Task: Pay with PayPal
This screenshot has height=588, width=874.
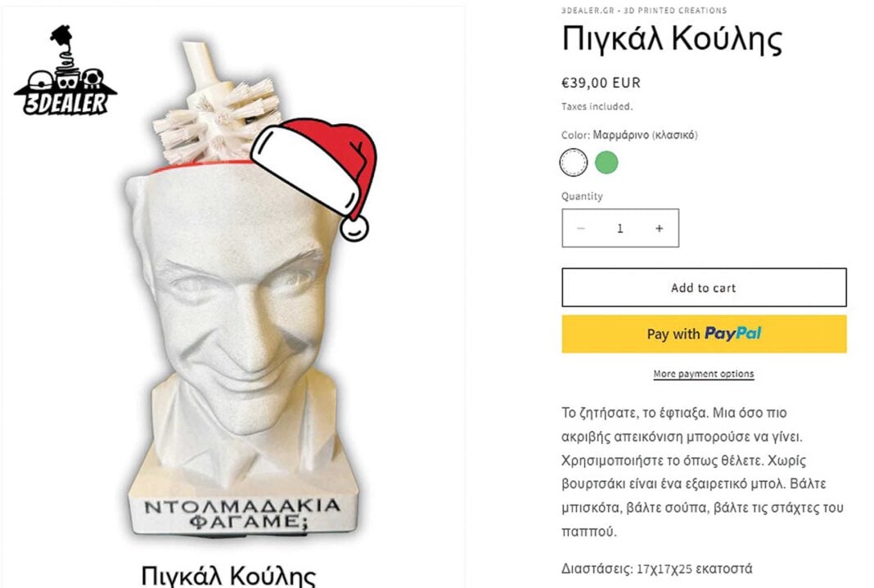Action: (704, 334)
